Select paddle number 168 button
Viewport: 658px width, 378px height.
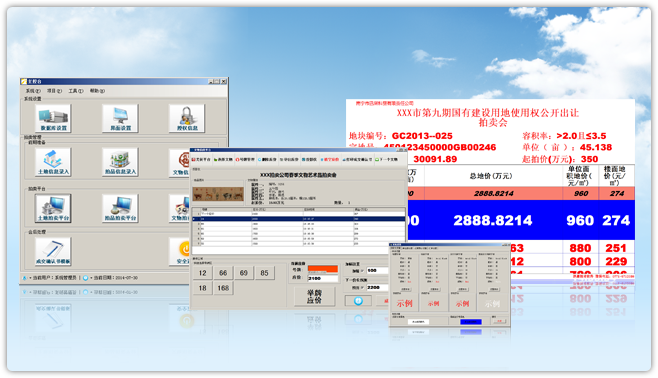(223, 288)
